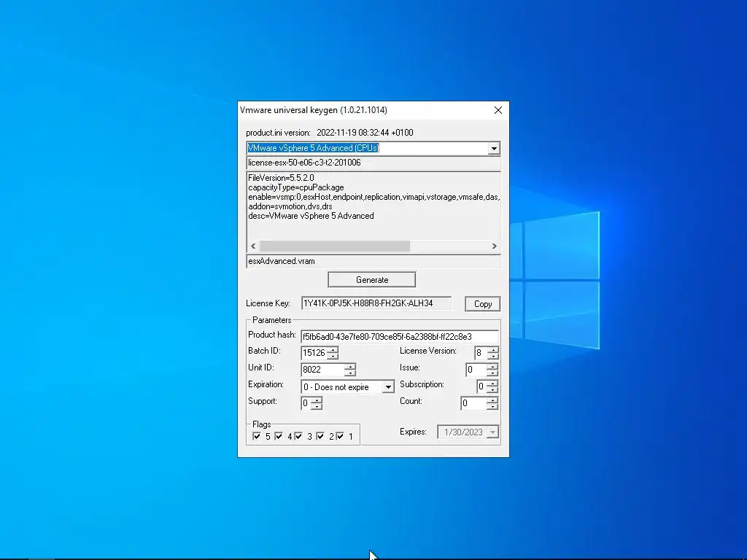Copy the license key
The width and height of the screenshot is (747, 560).
[x=483, y=304]
